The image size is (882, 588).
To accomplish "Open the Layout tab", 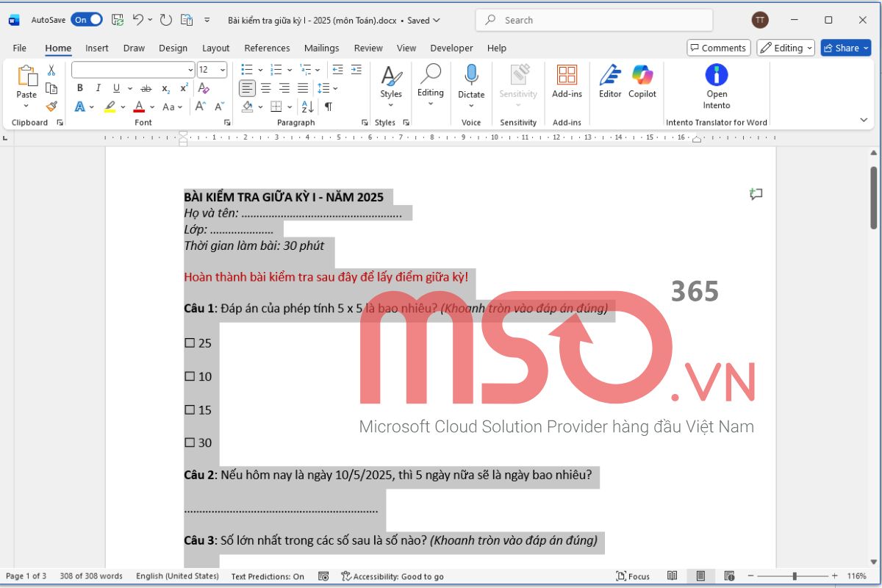I will (x=216, y=48).
